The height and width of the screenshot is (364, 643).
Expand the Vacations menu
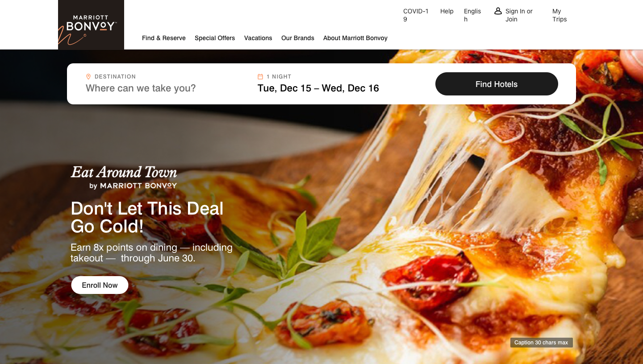pos(258,38)
